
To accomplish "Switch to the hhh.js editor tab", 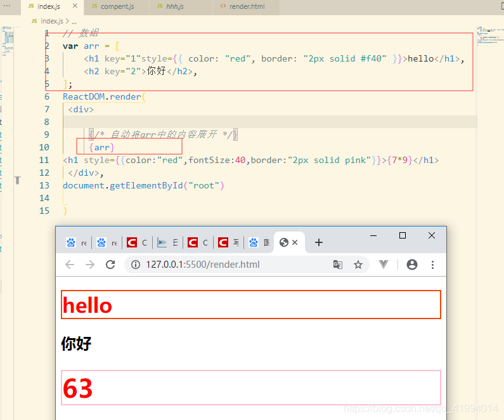I will click(181, 6).
